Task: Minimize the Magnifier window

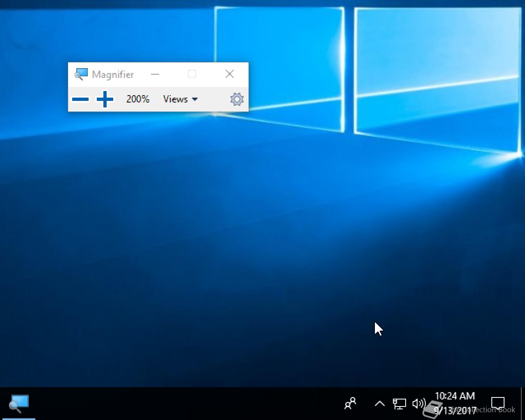Action: pos(155,74)
